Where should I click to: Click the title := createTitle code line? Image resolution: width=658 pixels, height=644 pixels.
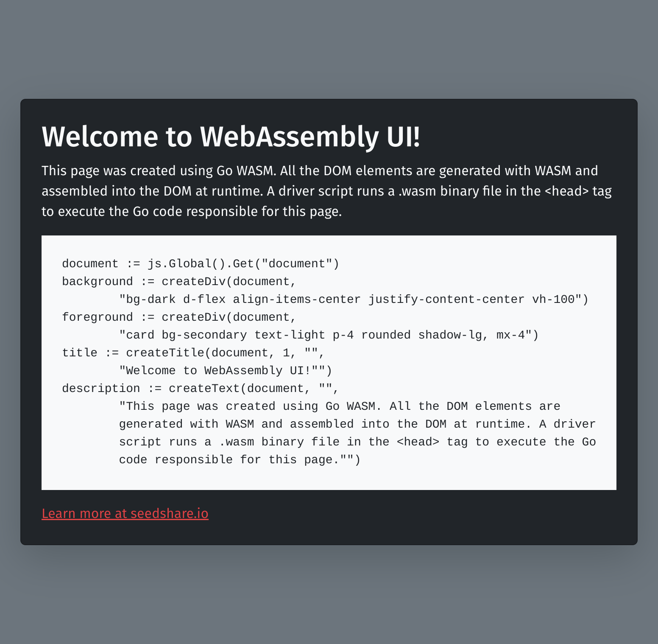coord(193,353)
